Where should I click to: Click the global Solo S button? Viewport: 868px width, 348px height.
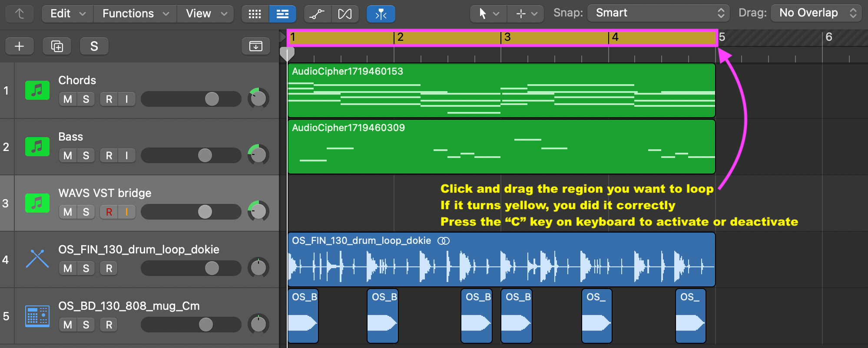pos(94,46)
